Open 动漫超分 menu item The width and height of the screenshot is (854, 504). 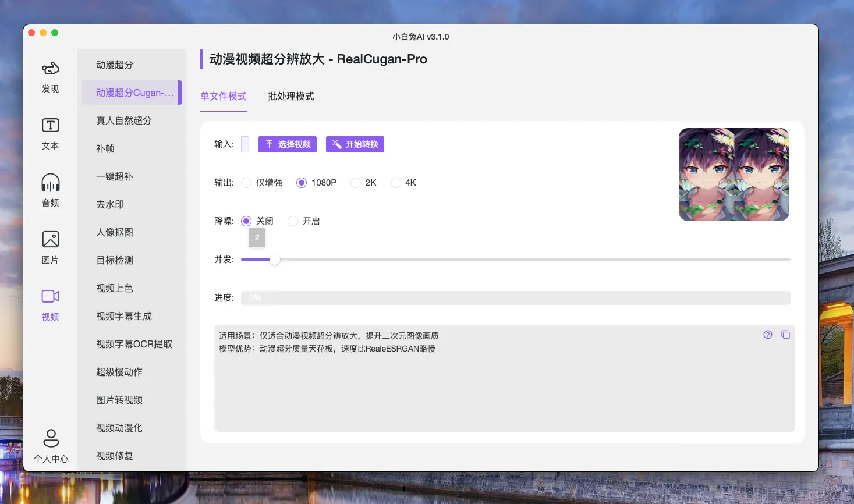pyautogui.click(x=132, y=65)
